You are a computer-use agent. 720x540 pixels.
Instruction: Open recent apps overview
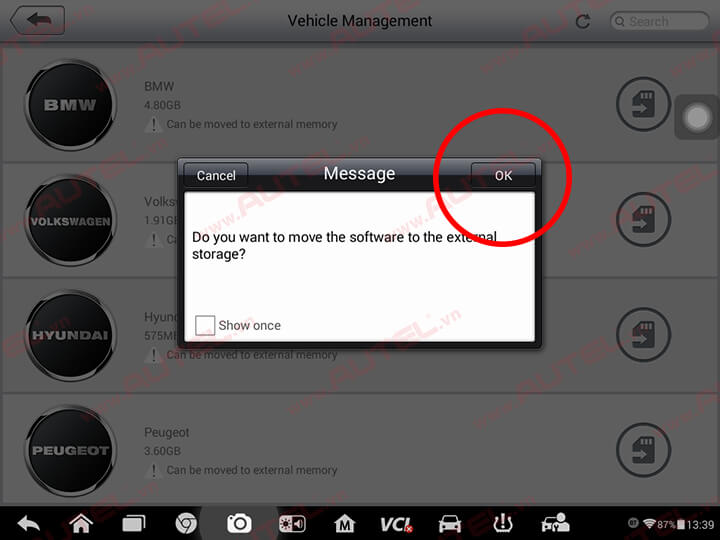134,523
